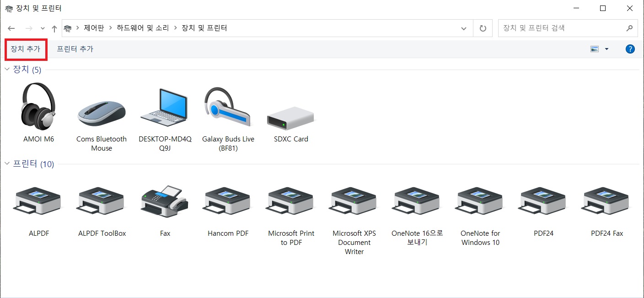Go up one level with up arrow
The height and width of the screenshot is (298, 644).
point(54,28)
